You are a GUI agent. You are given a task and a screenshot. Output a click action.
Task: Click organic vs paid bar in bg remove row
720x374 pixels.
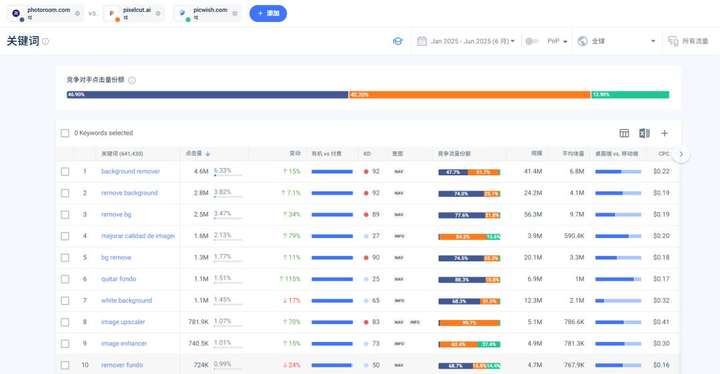(x=332, y=258)
